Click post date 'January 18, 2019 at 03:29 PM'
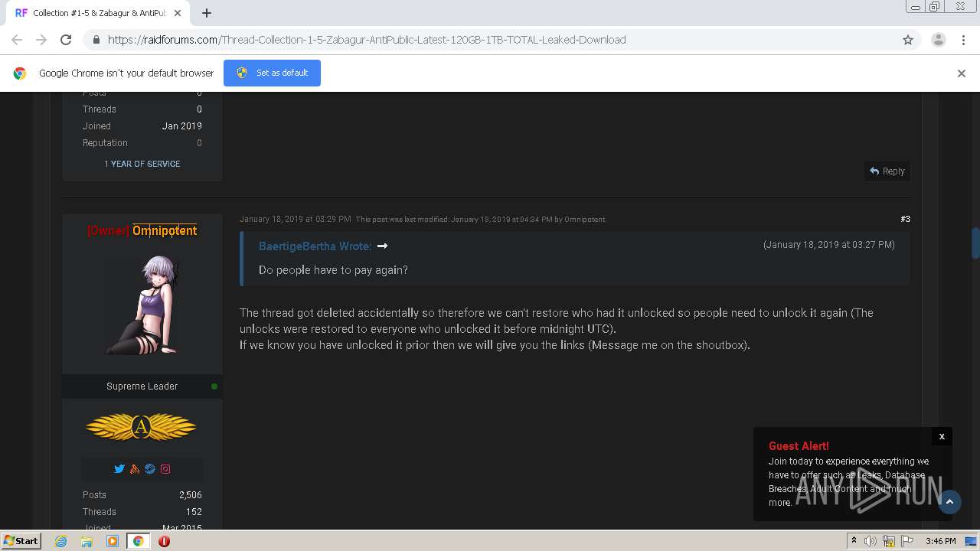The width and height of the screenshot is (980, 551). (295, 219)
